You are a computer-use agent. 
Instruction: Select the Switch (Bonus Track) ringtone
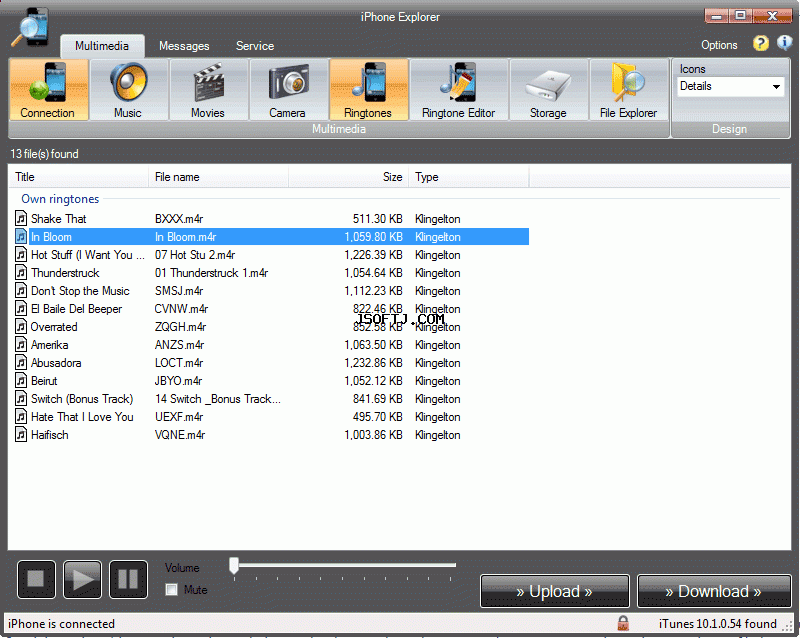[82, 399]
